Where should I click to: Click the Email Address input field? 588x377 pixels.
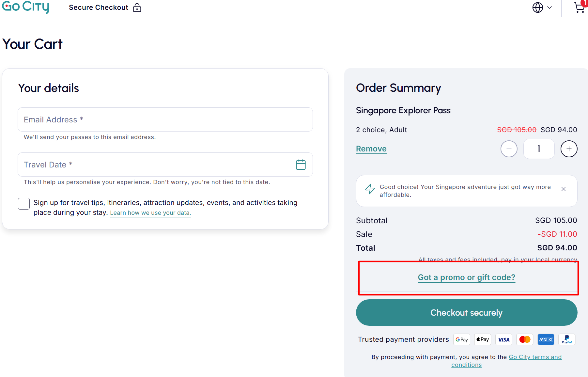pos(165,119)
